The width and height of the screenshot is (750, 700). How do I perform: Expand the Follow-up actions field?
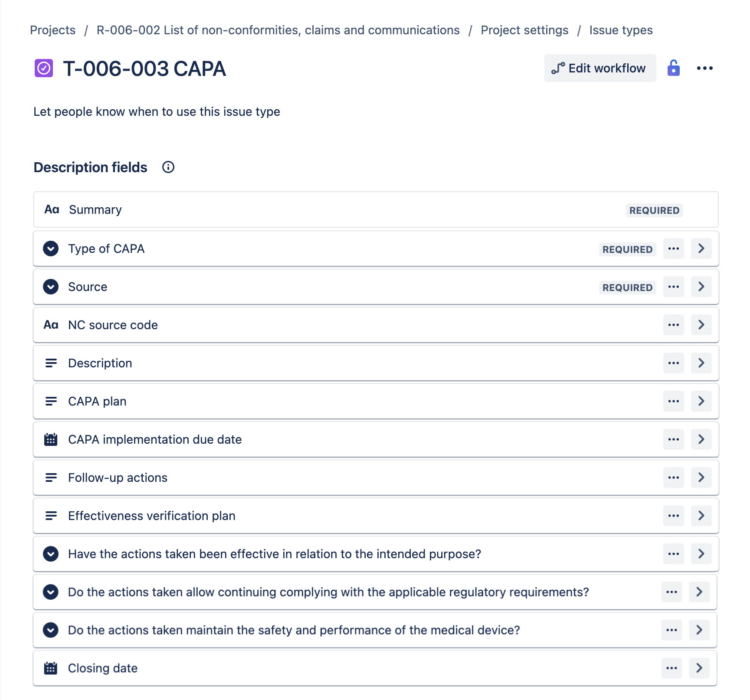click(701, 478)
